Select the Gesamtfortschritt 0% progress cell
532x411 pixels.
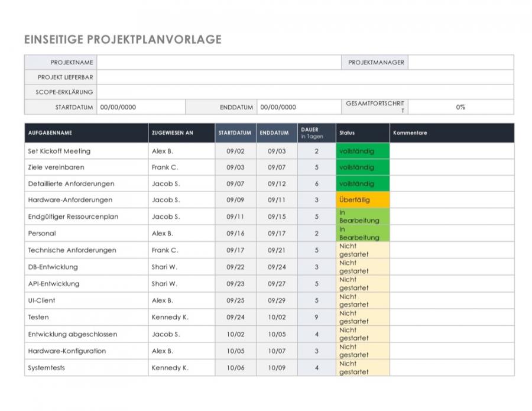(461, 107)
